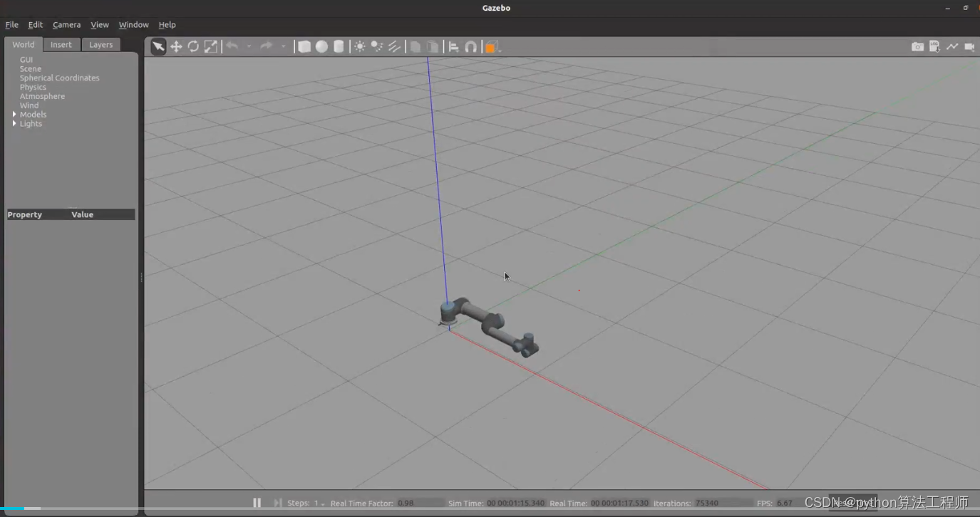Click the Real Time value field
This screenshot has height=517, width=980.
pos(619,503)
